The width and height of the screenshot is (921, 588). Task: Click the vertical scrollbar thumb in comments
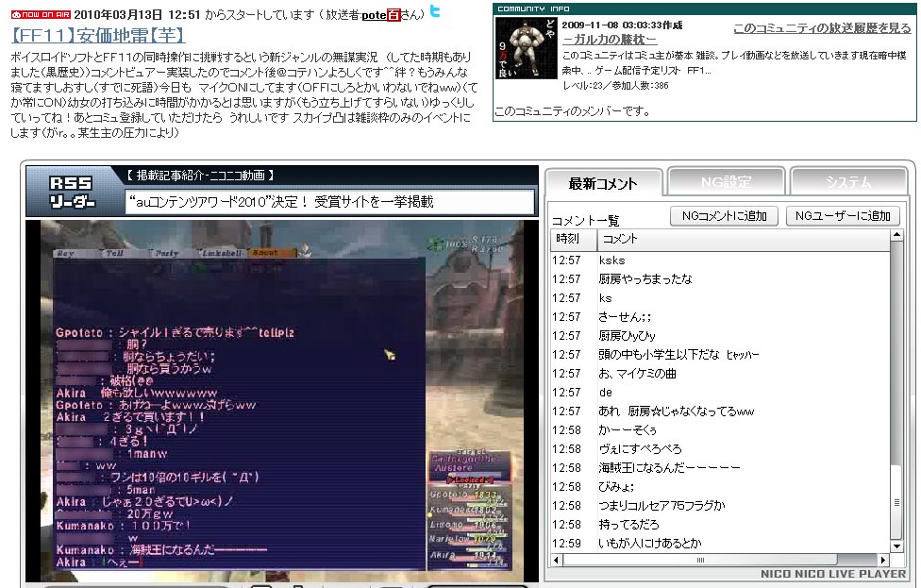pos(896,502)
